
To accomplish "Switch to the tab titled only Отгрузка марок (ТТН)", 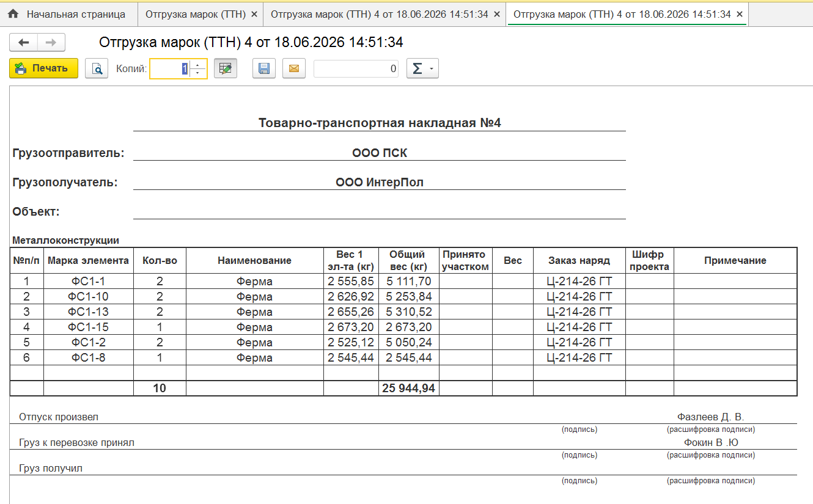I will coord(194,13).
